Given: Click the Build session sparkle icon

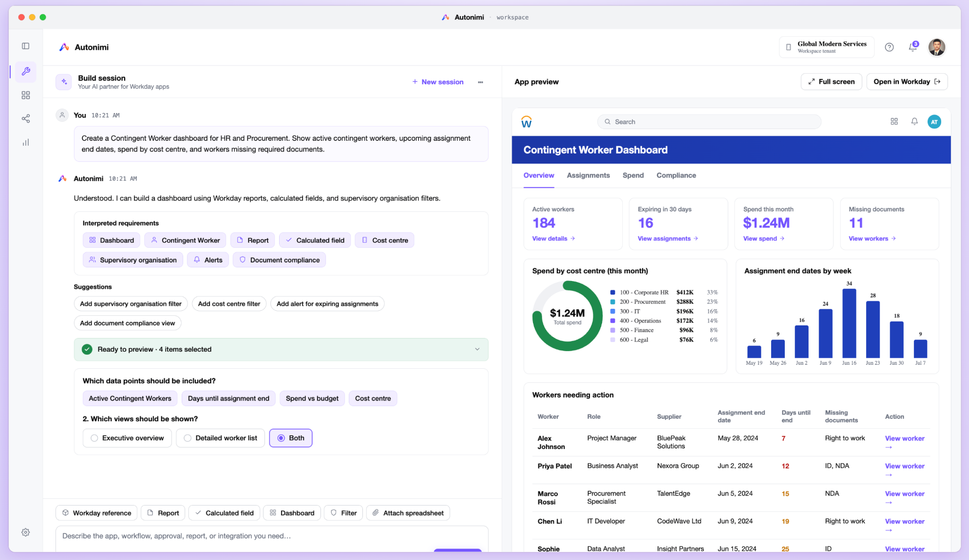Looking at the screenshot, I should point(64,82).
